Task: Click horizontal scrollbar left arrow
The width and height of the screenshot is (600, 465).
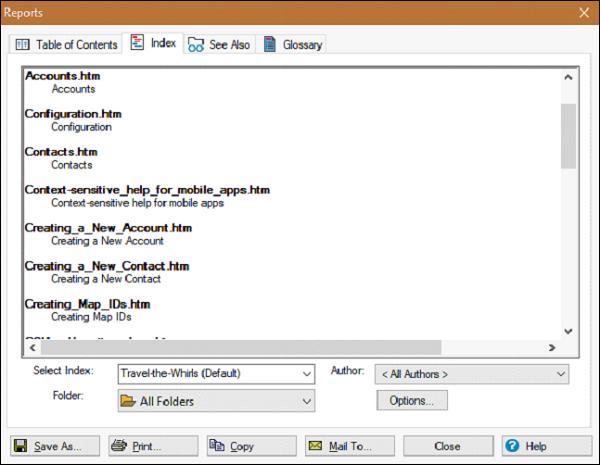Action: (33, 348)
